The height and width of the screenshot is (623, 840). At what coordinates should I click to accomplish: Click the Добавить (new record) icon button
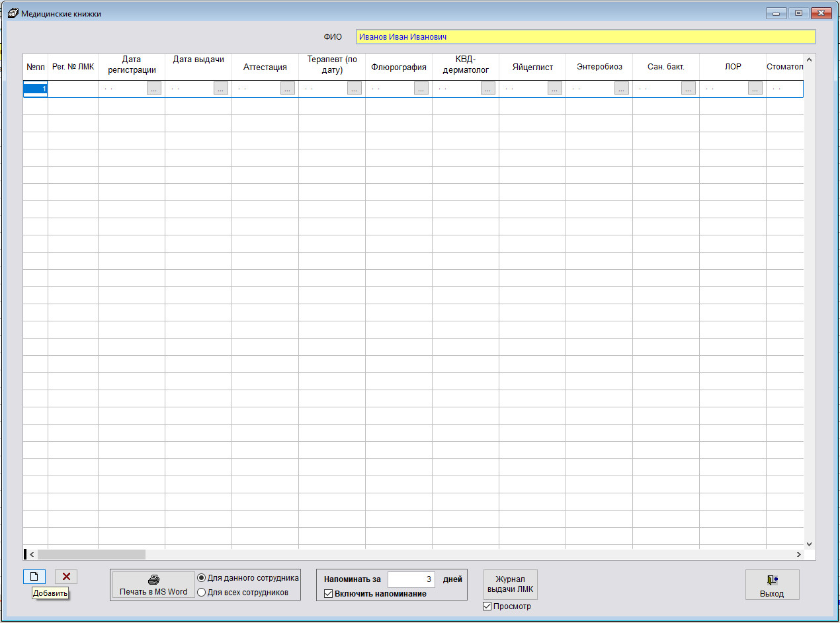tap(34, 577)
